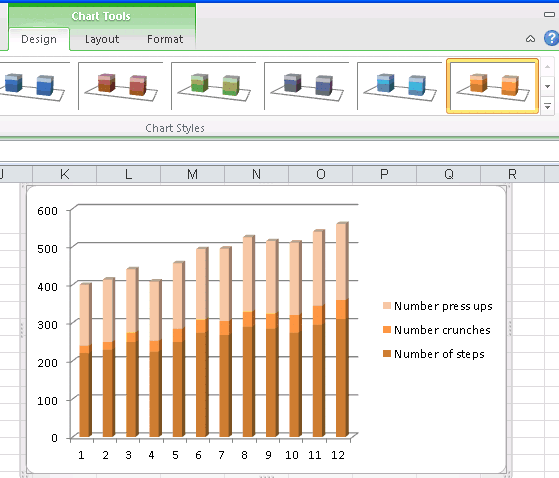Image resolution: width=559 pixels, height=478 pixels.
Task: Select column Q header
Action: pyautogui.click(x=448, y=174)
